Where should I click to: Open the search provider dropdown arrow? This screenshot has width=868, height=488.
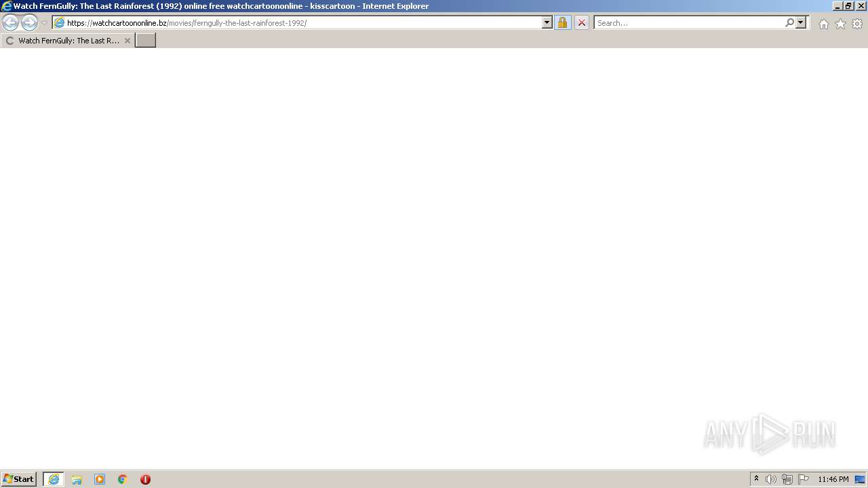coord(801,23)
